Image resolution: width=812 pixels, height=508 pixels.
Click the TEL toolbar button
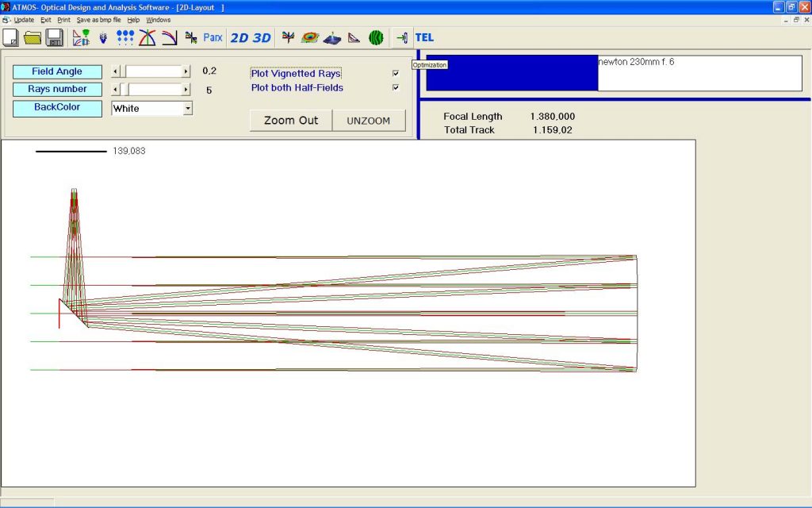424,37
